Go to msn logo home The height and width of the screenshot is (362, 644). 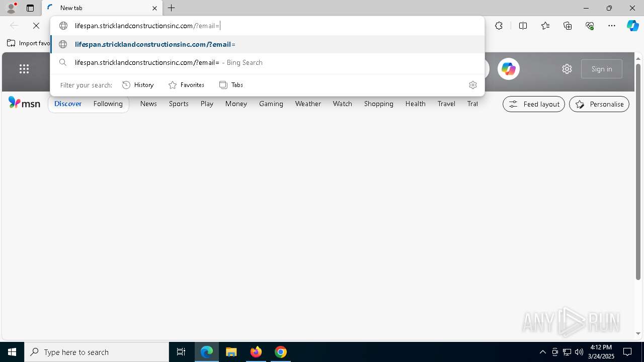pos(24,103)
